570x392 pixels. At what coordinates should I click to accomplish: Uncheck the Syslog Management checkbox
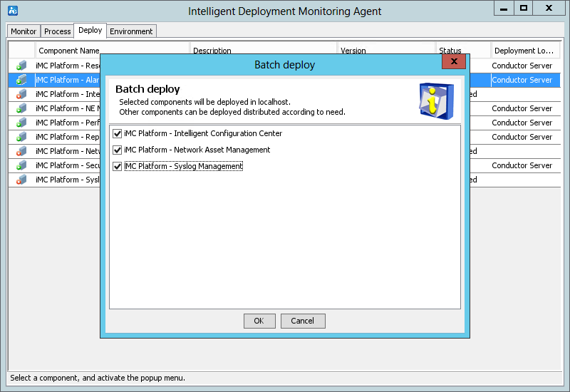coord(117,167)
